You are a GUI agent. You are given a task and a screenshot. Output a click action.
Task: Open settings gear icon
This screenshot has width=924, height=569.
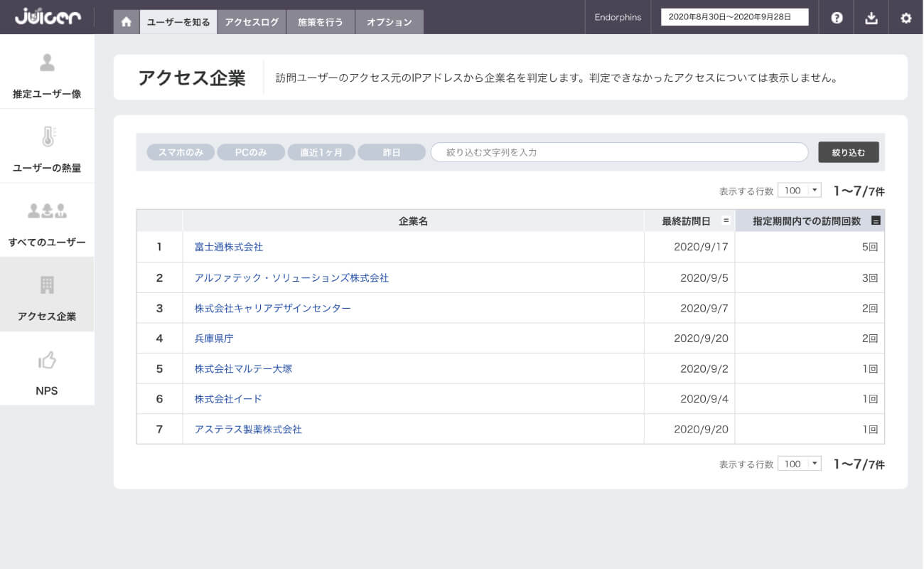point(906,18)
